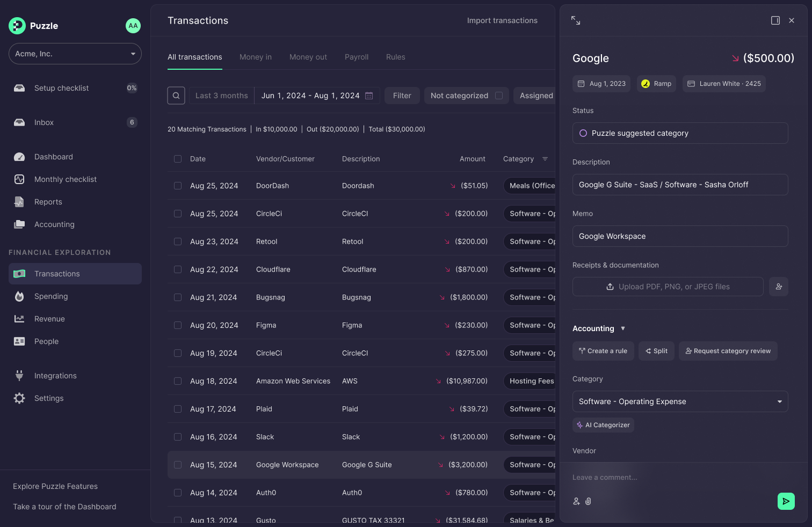This screenshot has height=527, width=812.
Task: Switch to All transactions tab
Action: click(x=195, y=57)
